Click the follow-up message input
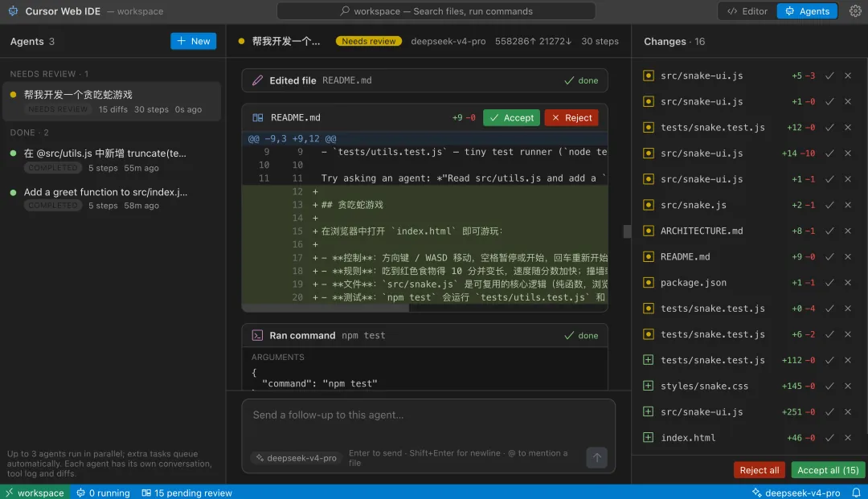Image resolution: width=868 pixels, height=499 pixels. click(428, 415)
